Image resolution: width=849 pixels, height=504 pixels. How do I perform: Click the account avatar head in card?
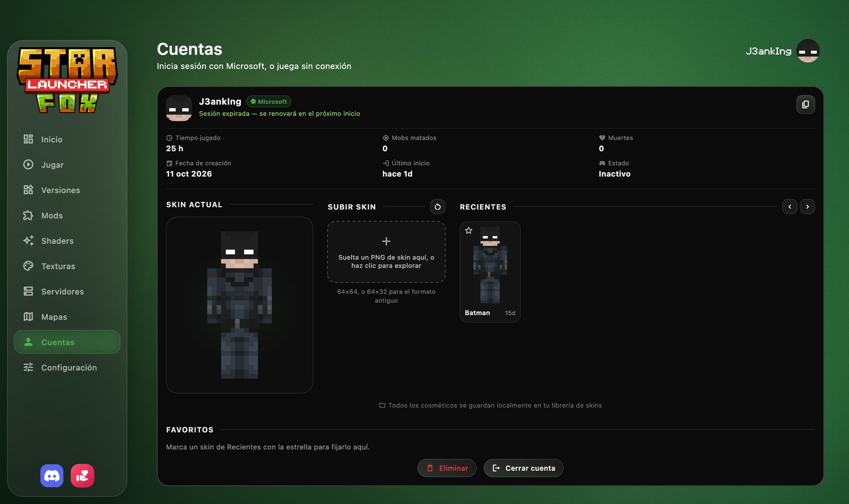pos(179,108)
